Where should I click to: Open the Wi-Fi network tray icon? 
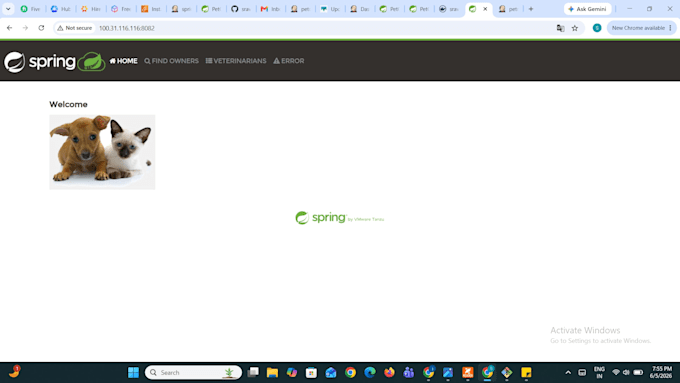coord(616,373)
